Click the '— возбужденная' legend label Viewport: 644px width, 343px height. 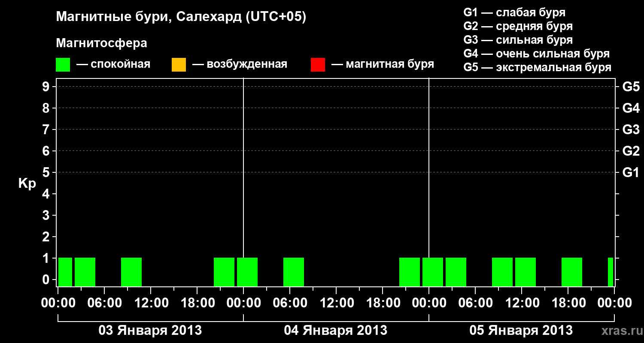pos(240,64)
